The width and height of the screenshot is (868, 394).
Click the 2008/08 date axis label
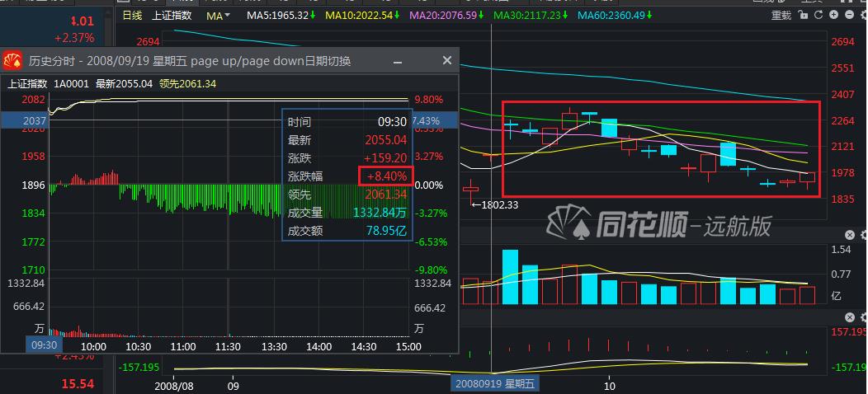coord(174,386)
